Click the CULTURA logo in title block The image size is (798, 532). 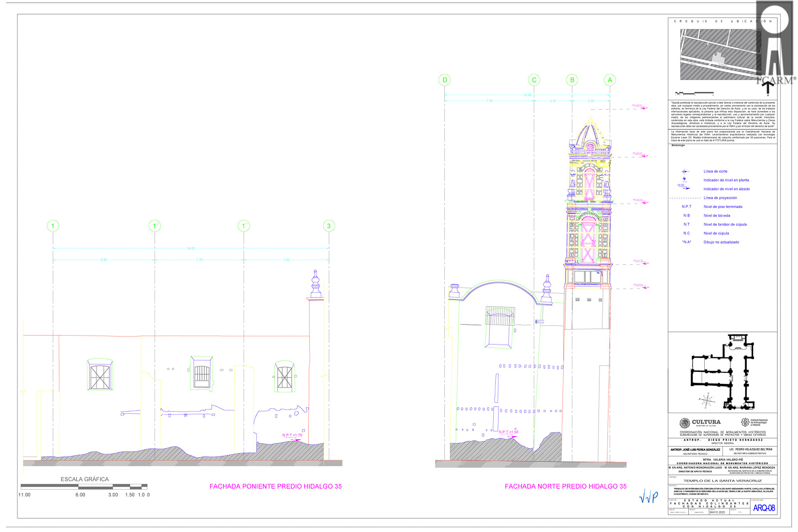(x=701, y=423)
